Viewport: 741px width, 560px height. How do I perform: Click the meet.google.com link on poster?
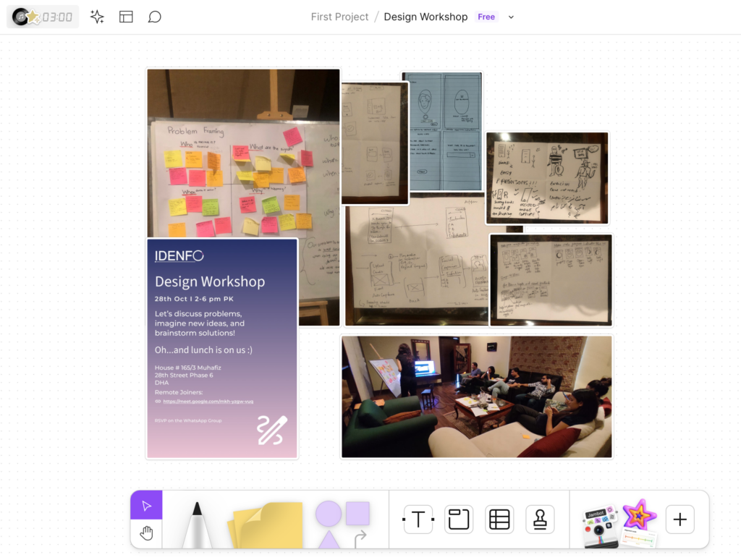click(x=208, y=402)
